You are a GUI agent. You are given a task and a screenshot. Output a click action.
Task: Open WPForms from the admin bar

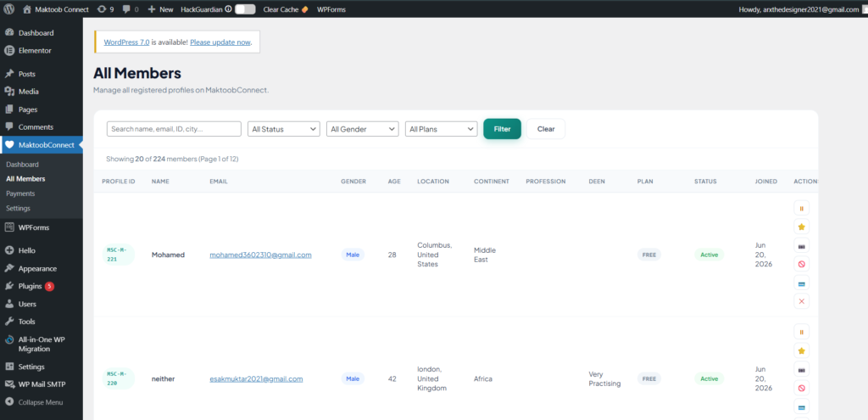331,9
